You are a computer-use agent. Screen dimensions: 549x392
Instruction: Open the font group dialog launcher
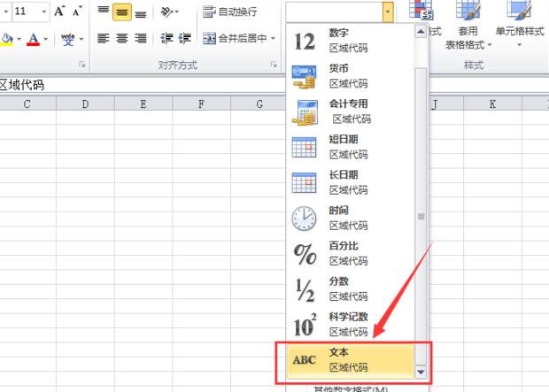tap(82, 65)
